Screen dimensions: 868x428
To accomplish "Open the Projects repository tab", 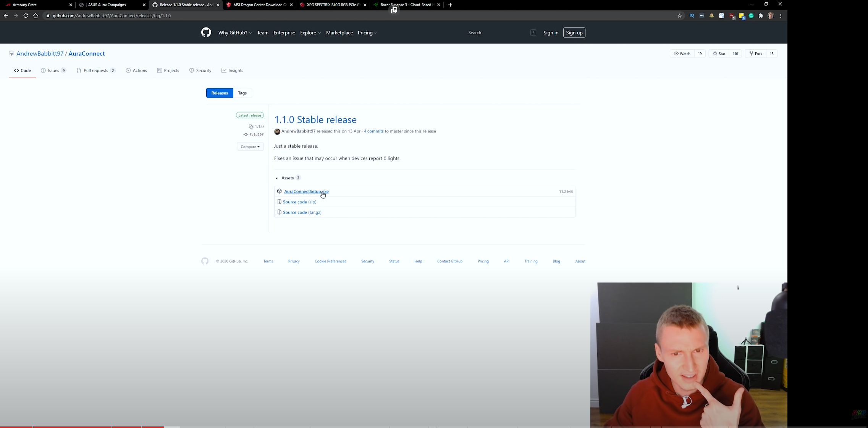I will coord(168,71).
